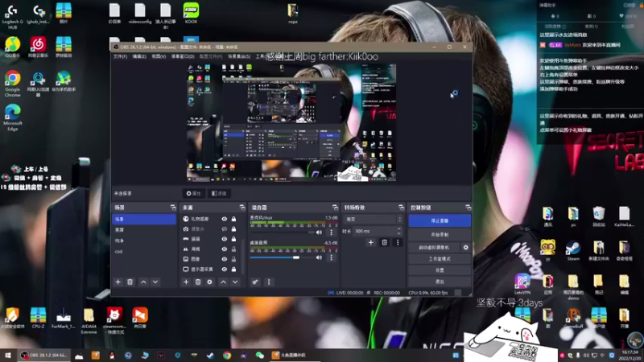Image resolution: width=644 pixels, height=362 pixels.
Task: Hide the 显示器采集 display capture source
Action: click(225, 269)
